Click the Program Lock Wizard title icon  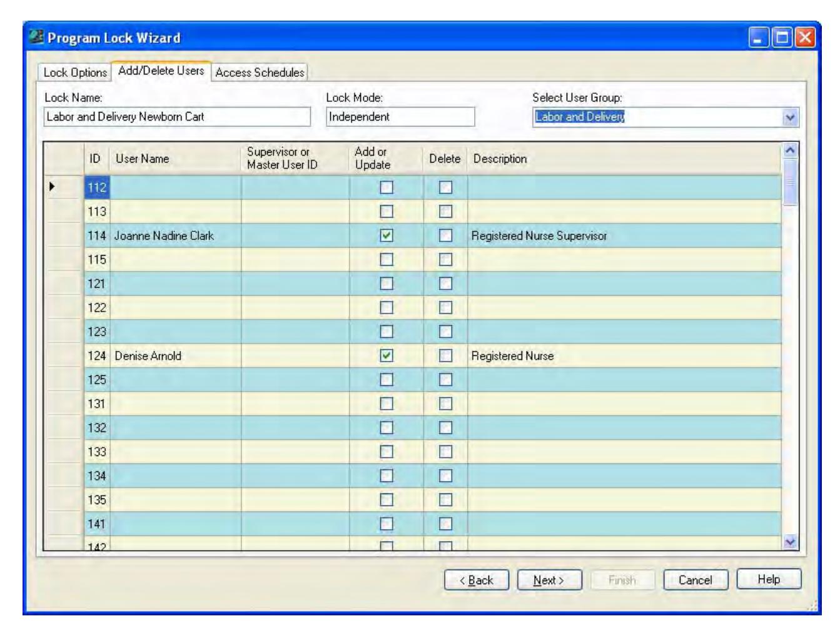pos(37,38)
